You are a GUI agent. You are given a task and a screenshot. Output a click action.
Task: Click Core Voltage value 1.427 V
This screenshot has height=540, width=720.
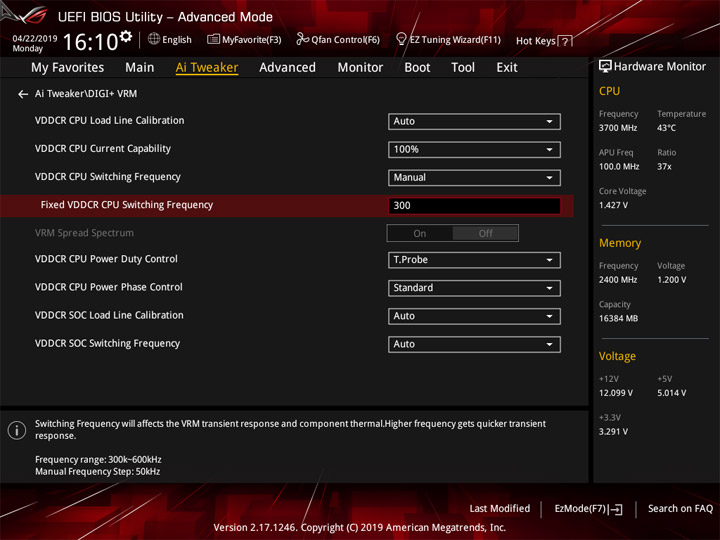pos(613,205)
